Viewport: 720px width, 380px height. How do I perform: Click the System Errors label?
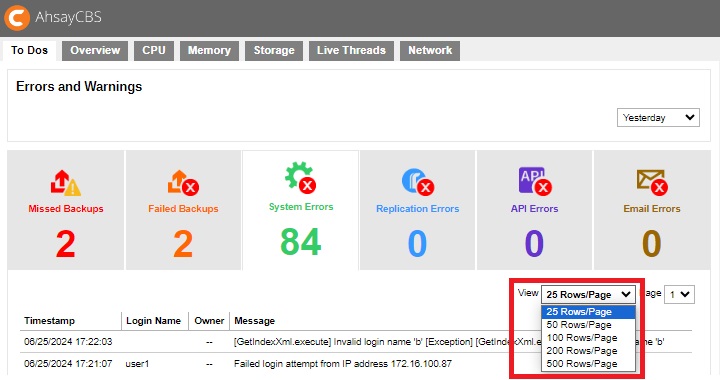coord(301,207)
